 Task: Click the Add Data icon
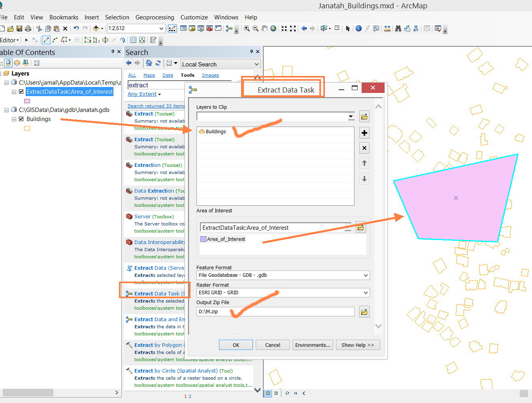pos(96,28)
